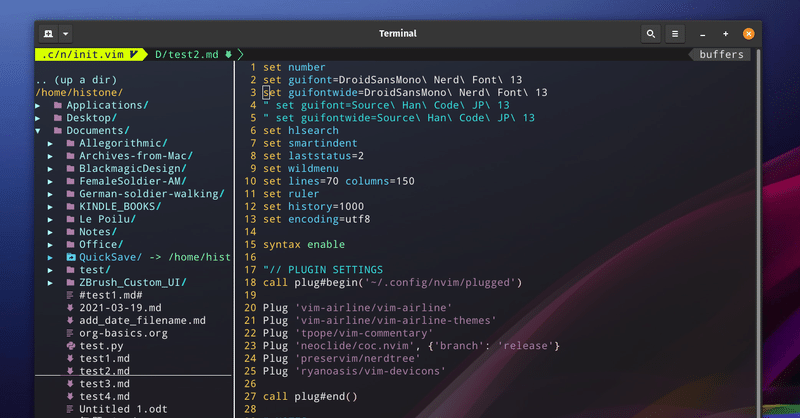Click the Office folder icon
The width and height of the screenshot is (800, 418).
coord(70,244)
